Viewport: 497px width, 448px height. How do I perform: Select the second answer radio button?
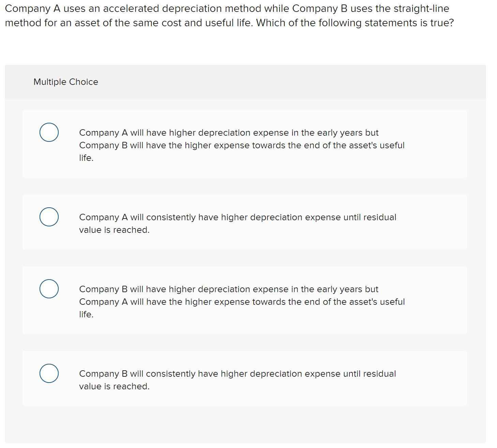[x=49, y=217]
